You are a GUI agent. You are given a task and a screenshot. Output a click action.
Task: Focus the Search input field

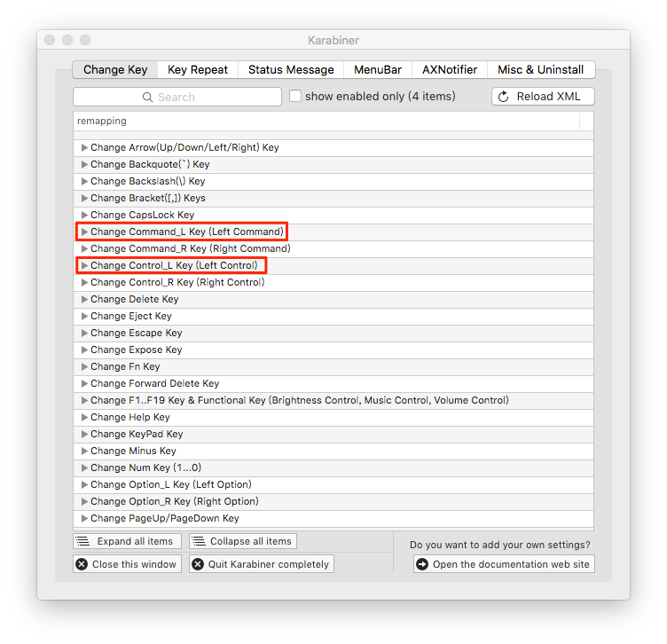click(x=177, y=97)
